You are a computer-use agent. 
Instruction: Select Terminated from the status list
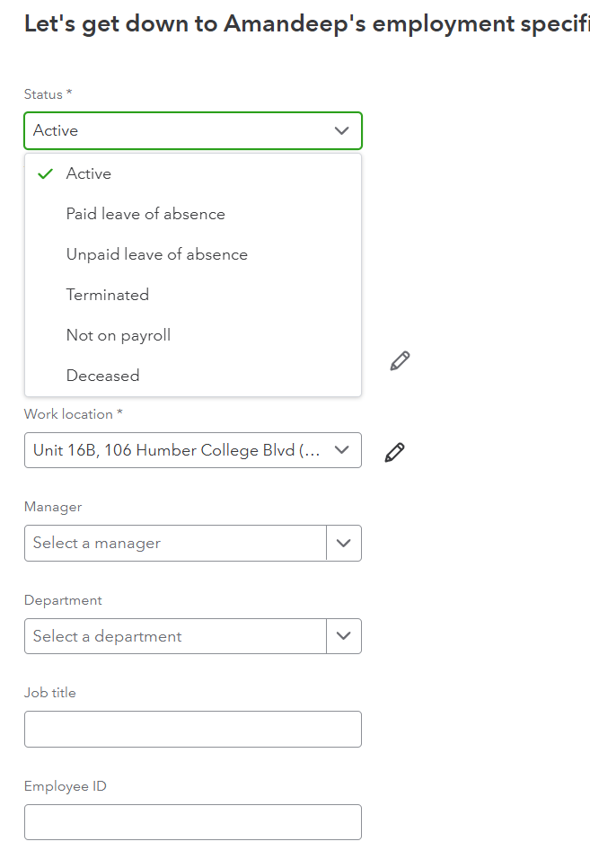pos(108,296)
